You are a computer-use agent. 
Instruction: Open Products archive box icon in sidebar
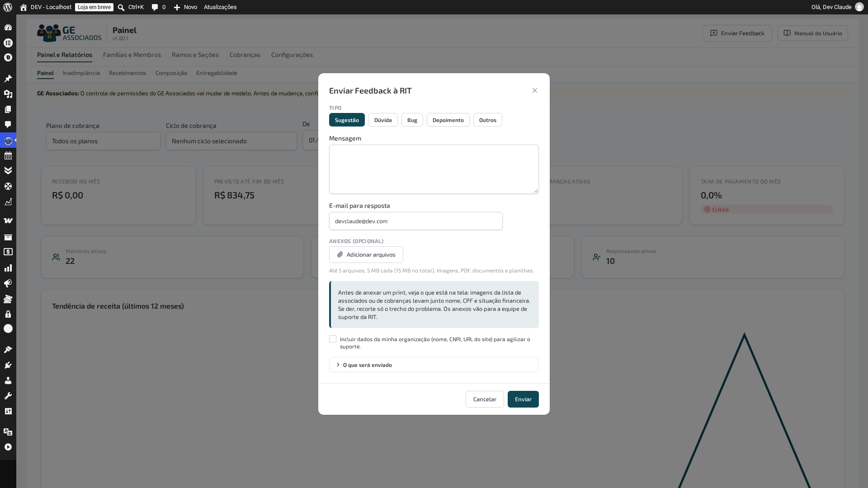pyautogui.click(x=8, y=237)
